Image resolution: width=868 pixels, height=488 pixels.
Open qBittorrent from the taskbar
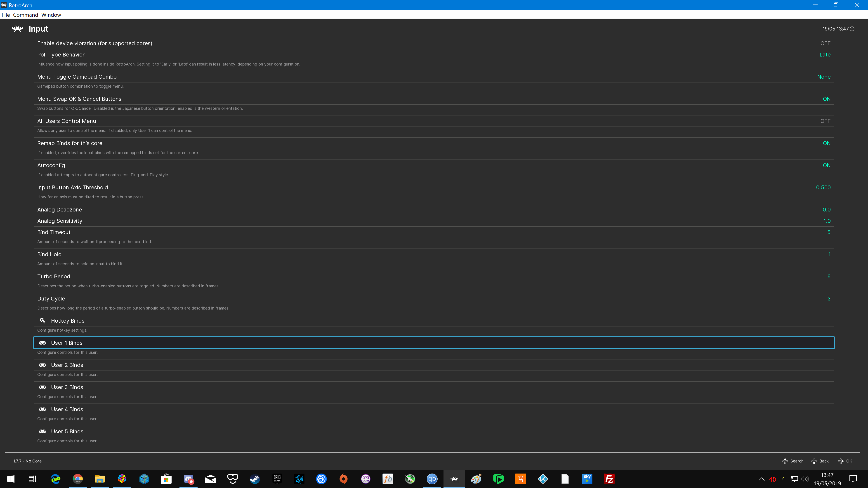click(432, 479)
